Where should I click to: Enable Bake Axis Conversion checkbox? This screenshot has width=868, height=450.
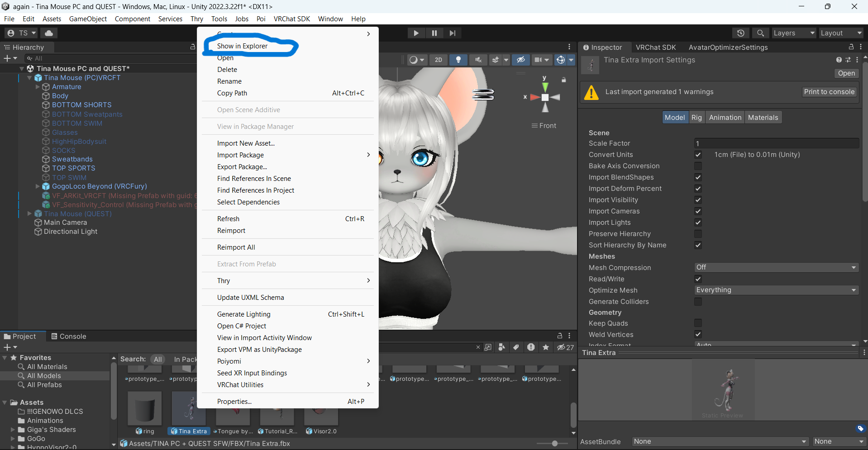pyautogui.click(x=698, y=166)
